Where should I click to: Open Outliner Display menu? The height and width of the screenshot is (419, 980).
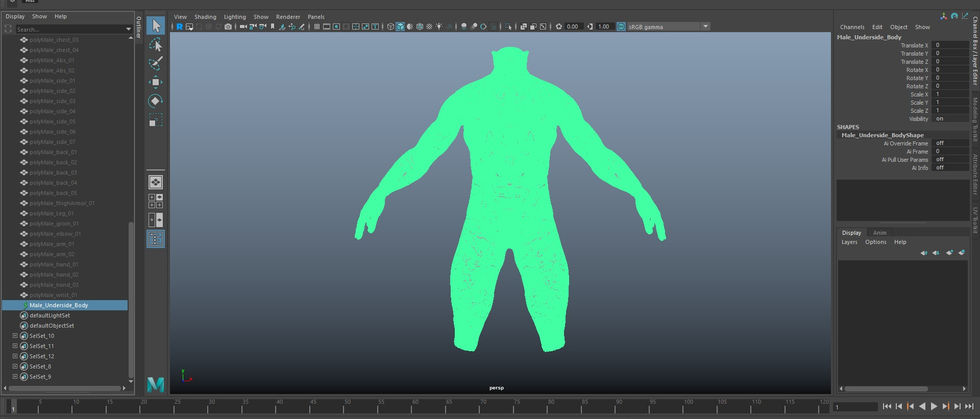click(15, 17)
